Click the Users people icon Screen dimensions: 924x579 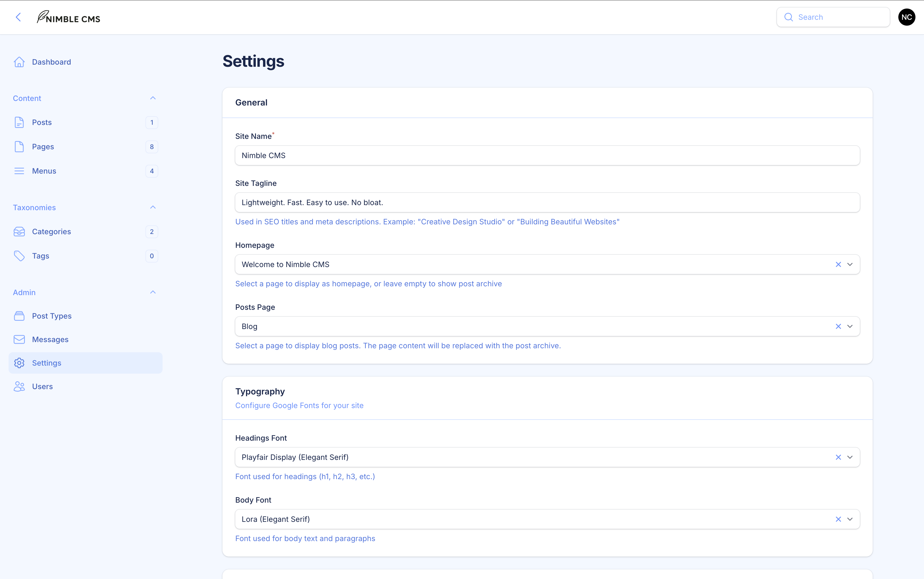[19, 386]
